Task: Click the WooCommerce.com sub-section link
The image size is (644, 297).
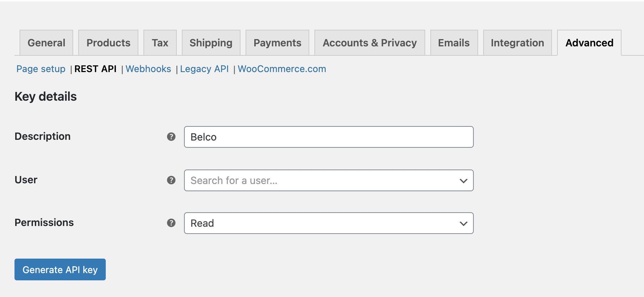Action: (x=282, y=69)
